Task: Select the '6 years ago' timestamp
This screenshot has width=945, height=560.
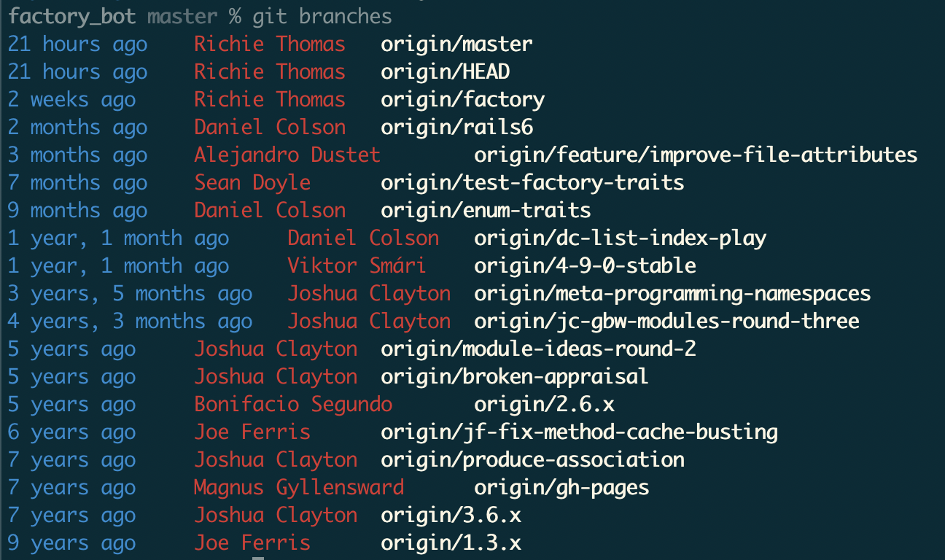Action: 71,432
